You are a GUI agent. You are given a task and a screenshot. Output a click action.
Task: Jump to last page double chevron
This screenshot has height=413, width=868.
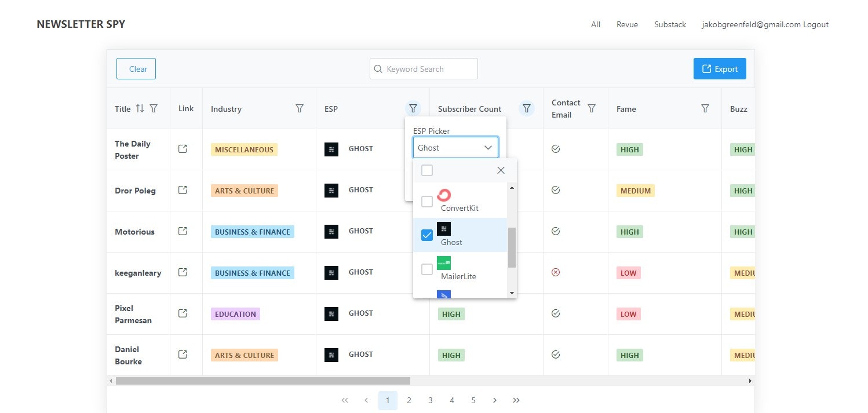coord(516,400)
